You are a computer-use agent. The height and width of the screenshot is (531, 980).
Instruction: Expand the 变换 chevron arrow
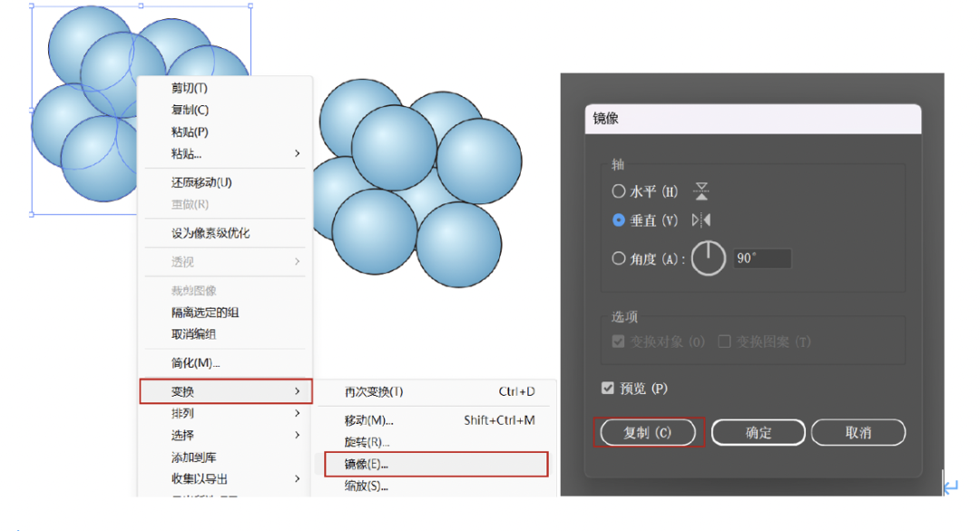(x=297, y=391)
